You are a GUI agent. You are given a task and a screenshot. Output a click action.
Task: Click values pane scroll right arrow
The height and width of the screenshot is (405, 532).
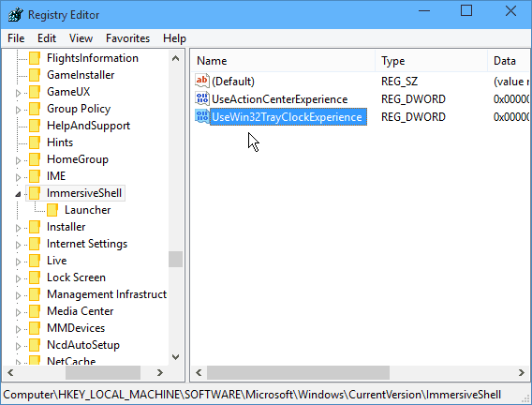click(x=522, y=372)
